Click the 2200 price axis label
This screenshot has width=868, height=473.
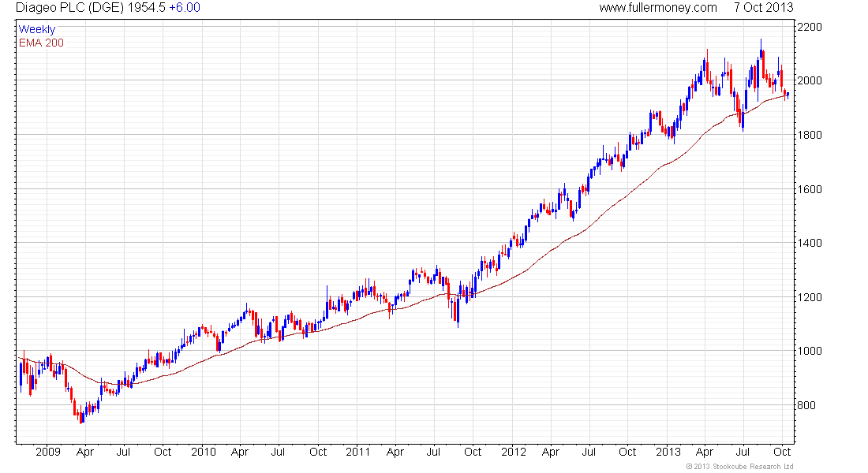coord(810,27)
